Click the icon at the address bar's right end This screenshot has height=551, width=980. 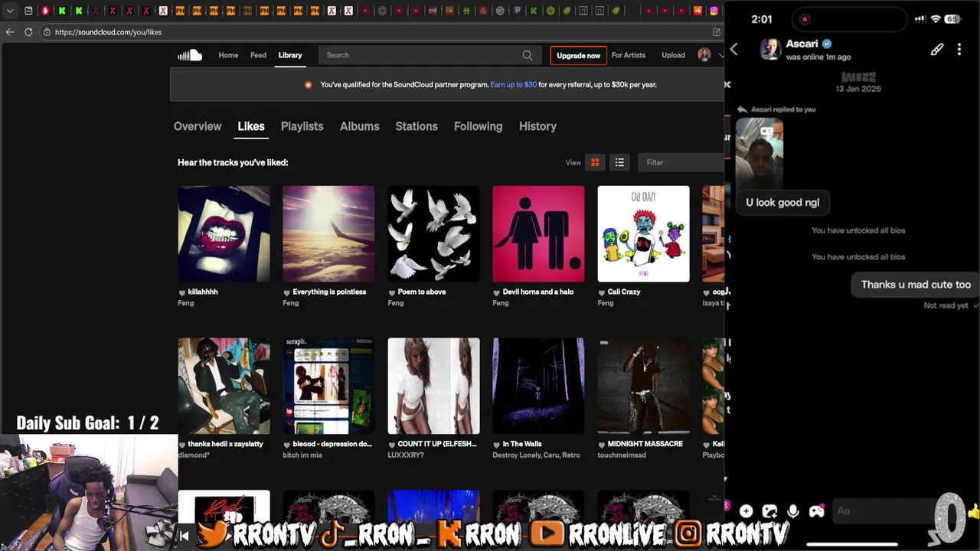[x=717, y=32]
